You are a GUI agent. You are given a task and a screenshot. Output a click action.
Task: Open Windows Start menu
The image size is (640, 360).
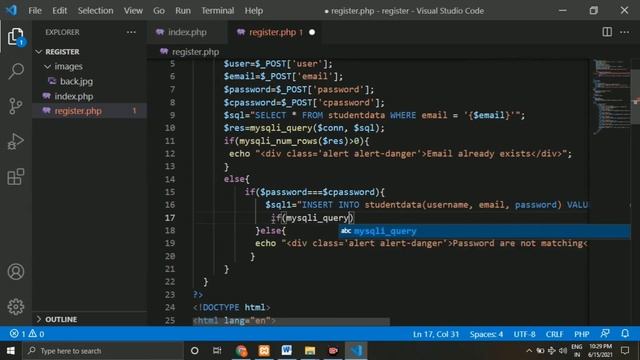click(x=11, y=351)
